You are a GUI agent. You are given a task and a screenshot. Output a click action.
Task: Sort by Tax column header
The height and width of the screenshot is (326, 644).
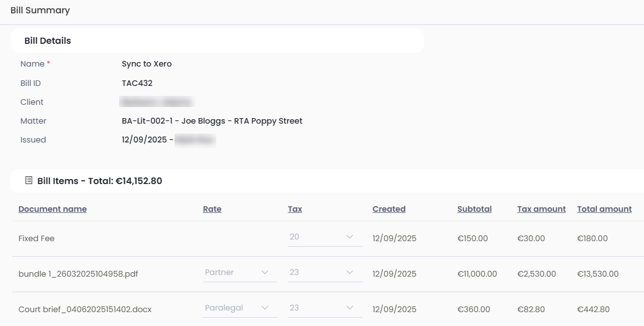pyautogui.click(x=295, y=209)
